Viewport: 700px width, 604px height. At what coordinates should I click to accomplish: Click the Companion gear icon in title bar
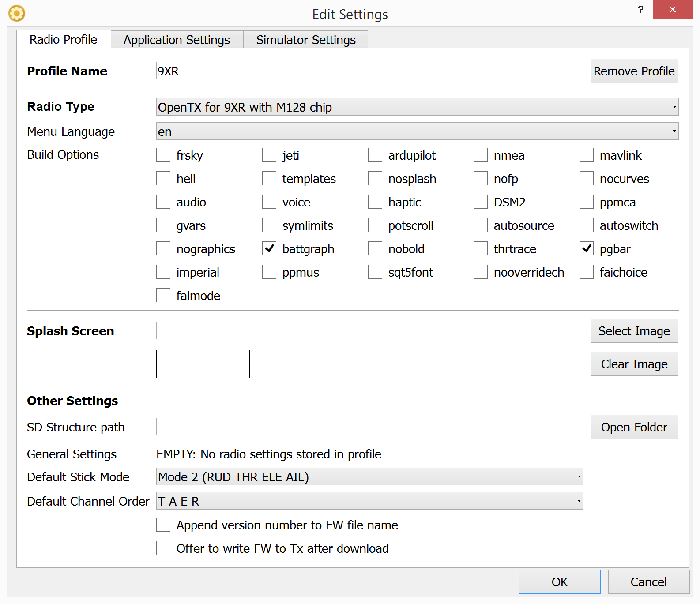pyautogui.click(x=17, y=13)
